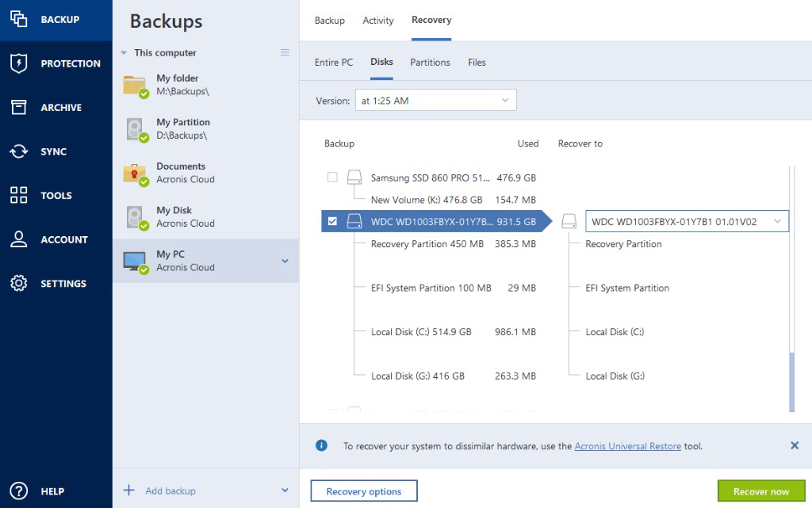
Task: Uncheck the WDC WD1003FBYX disk selection
Action: [x=332, y=221]
